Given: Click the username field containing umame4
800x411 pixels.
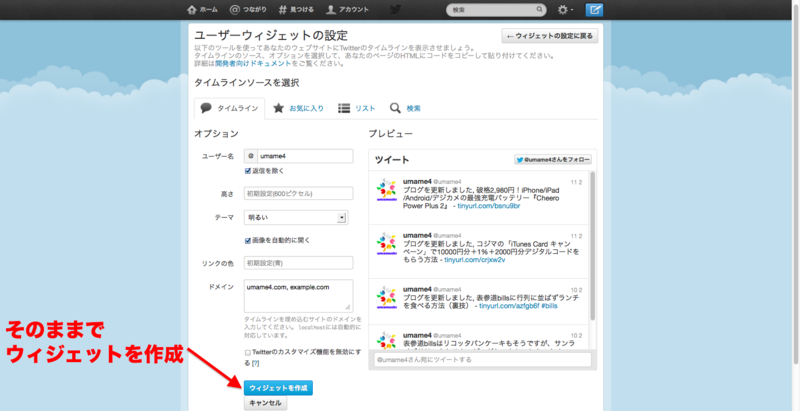Looking at the screenshot, I should click(x=305, y=156).
